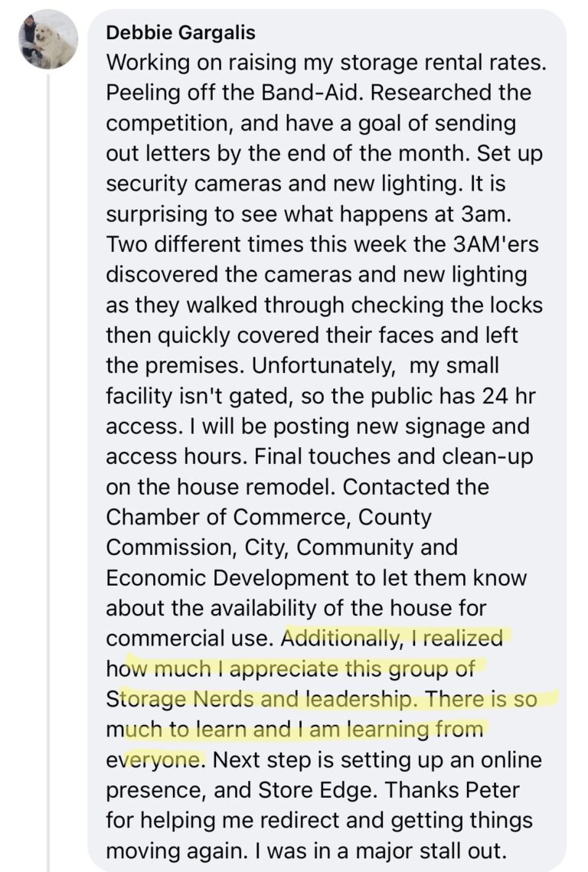588x872 pixels.
Task: Click Debbie Gargalis's profile picture
Action: coord(47,40)
